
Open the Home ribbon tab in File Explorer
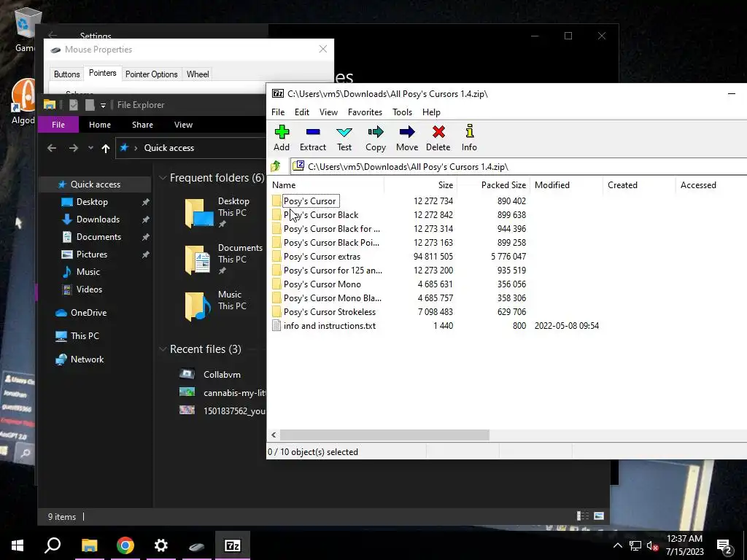99,125
